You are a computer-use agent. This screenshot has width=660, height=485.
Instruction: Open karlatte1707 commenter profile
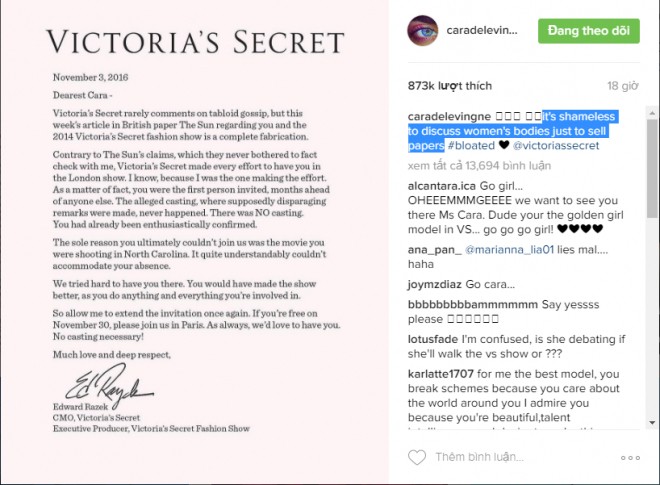pos(441,374)
